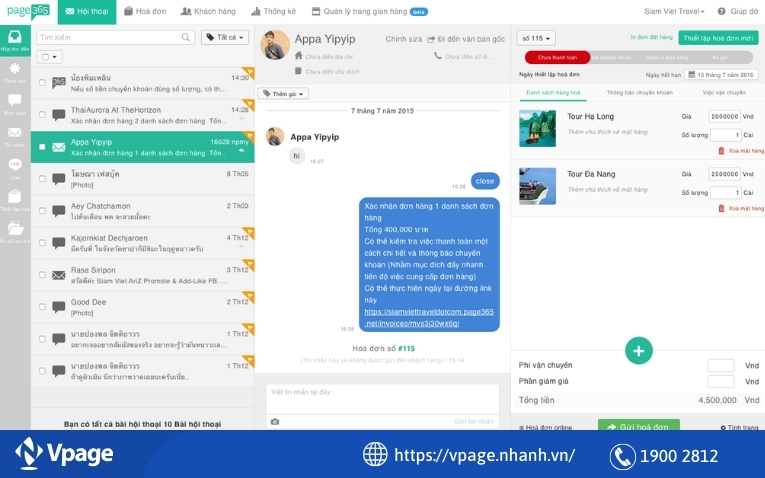Tick checkbox for Good Dee conversation
The width and height of the screenshot is (765, 478).
(42, 307)
